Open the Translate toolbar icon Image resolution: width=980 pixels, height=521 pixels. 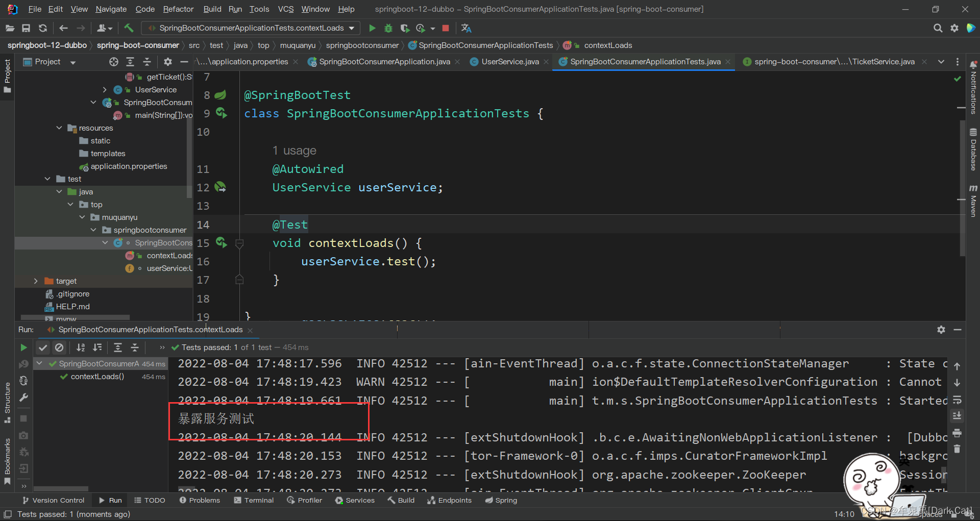point(466,28)
